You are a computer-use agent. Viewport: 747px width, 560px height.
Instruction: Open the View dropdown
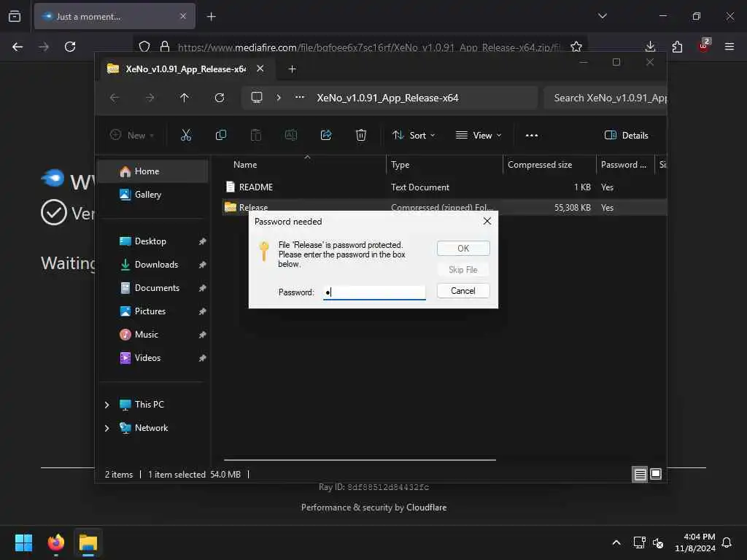[x=479, y=135]
